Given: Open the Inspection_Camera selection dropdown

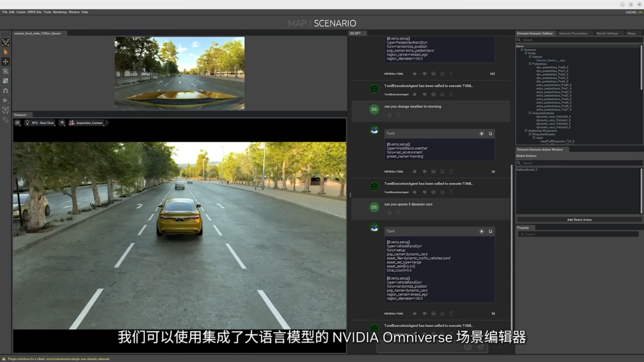Looking at the screenshot, I should tap(87, 123).
